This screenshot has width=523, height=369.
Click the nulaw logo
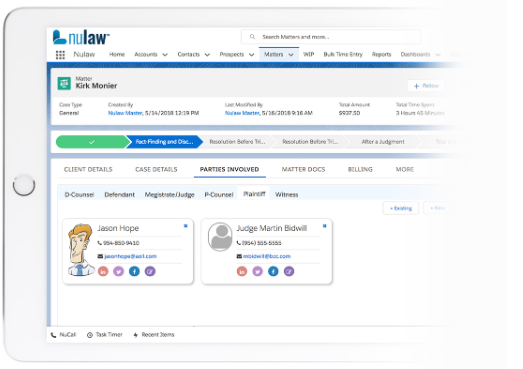81,37
